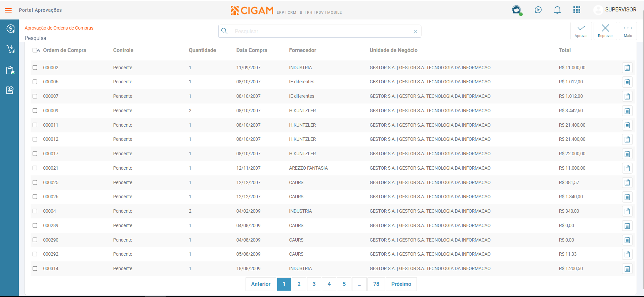Jump to last page 78

point(376,284)
